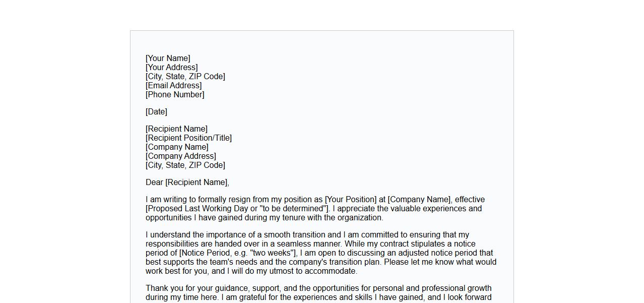The width and height of the screenshot is (644, 303).
Task: Click the [Your Position] placeholder in first paragraph
Action: point(350,200)
